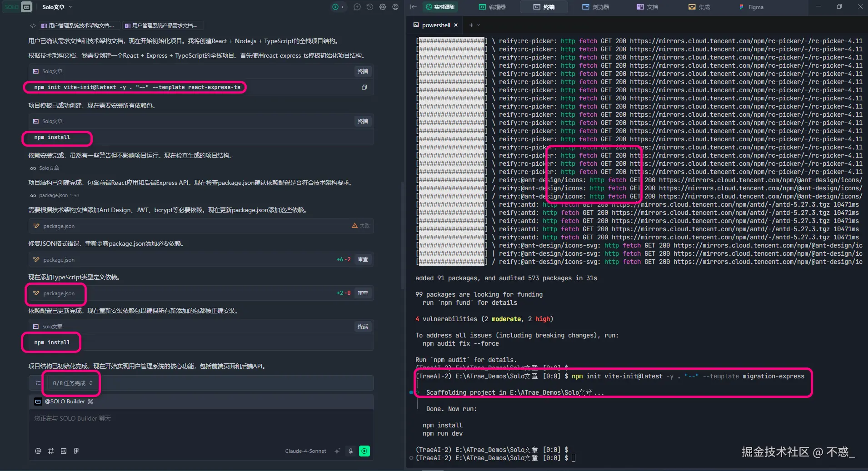Viewport: 868px width, 471px height.
Task: Collapse the right panel with the arrow-bar icon
Action: [x=413, y=7]
